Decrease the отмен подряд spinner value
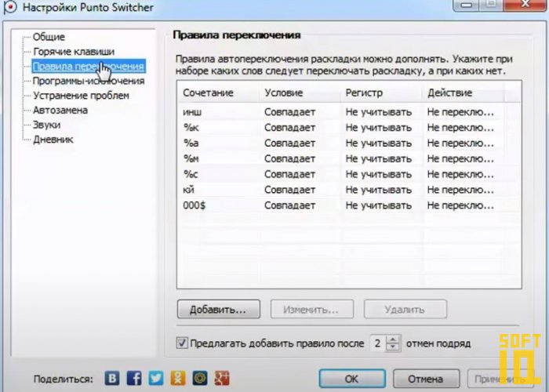Viewport: 549px width, 392px height. click(x=393, y=347)
